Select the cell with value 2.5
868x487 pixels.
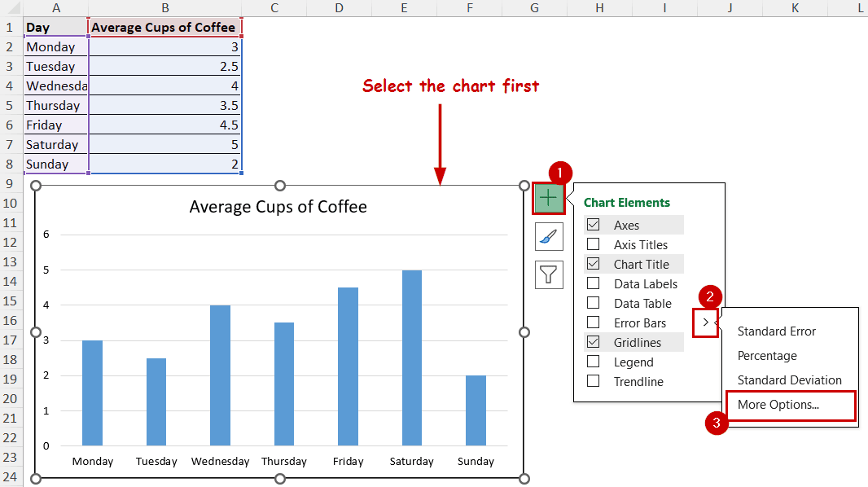pos(165,67)
